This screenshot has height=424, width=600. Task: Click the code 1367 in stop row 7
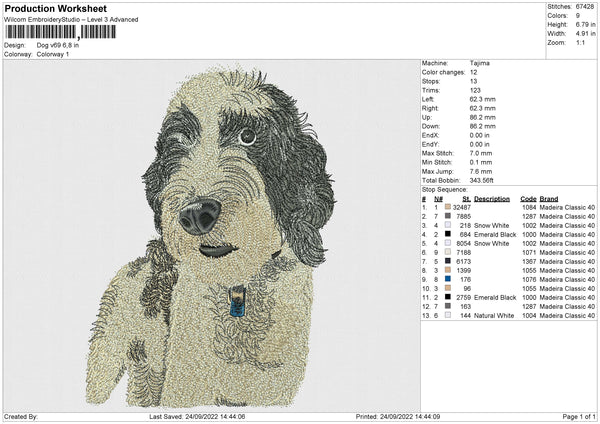point(529,261)
